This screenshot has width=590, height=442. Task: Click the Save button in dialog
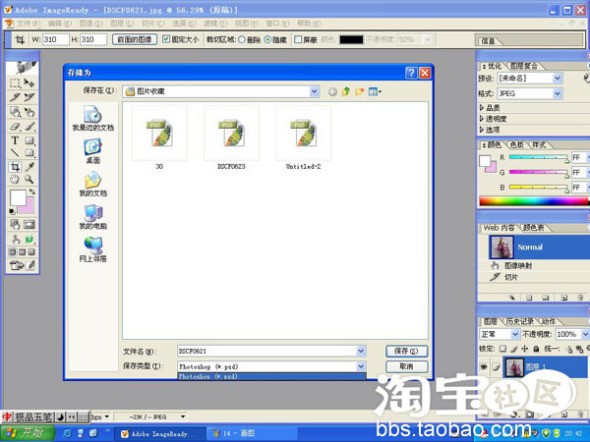click(406, 351)
